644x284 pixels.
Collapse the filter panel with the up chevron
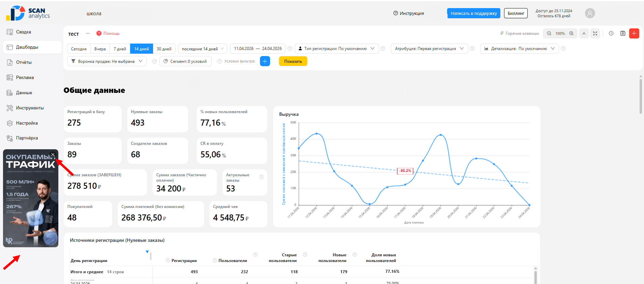(584, 33)
